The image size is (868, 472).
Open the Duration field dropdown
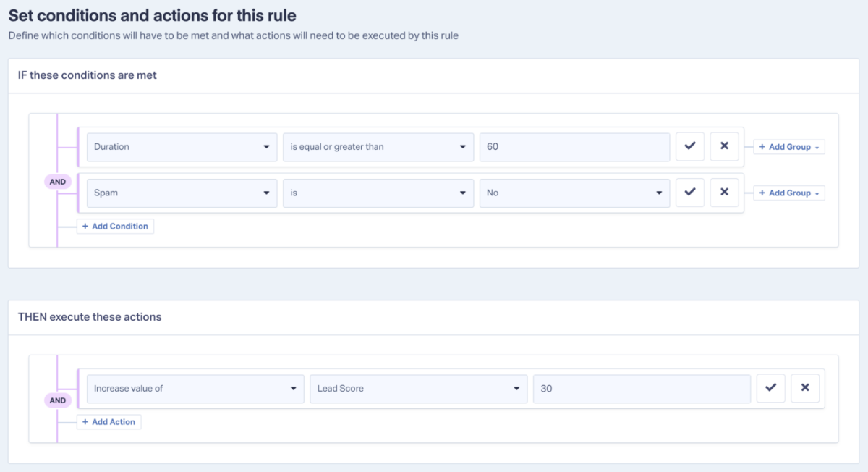182,147
